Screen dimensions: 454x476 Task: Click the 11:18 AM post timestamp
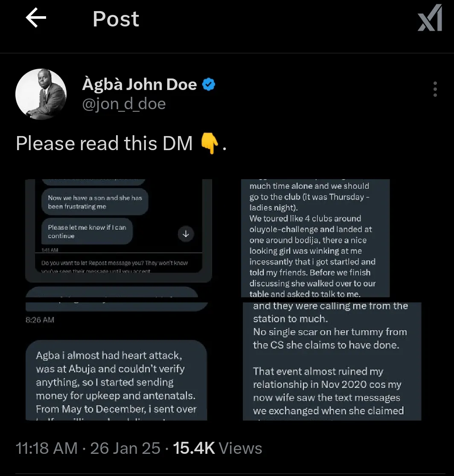click(47, 448)
